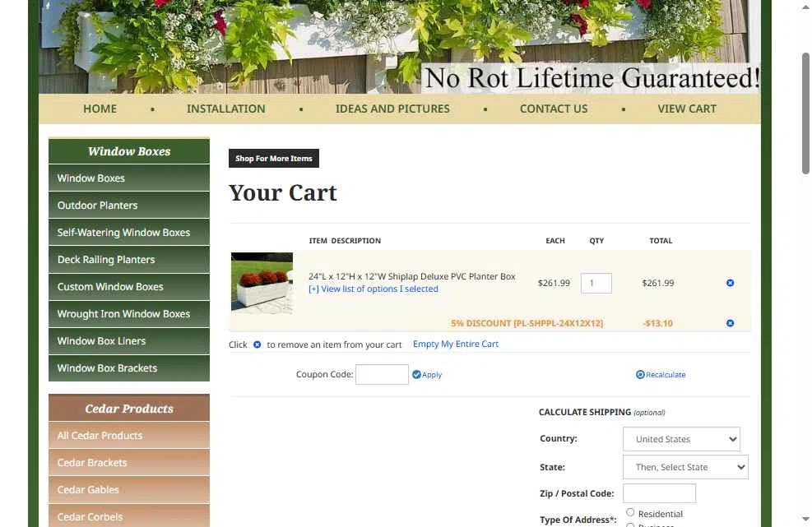The width and height of the screenshot is (812, 527).
Task: Open Cedar Gables sidebar link
Action: pos(129,490)
